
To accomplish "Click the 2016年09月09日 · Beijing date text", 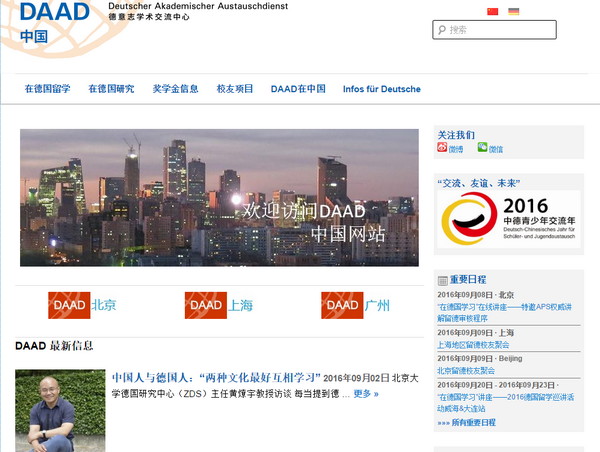I will click(x=480, y=359).
